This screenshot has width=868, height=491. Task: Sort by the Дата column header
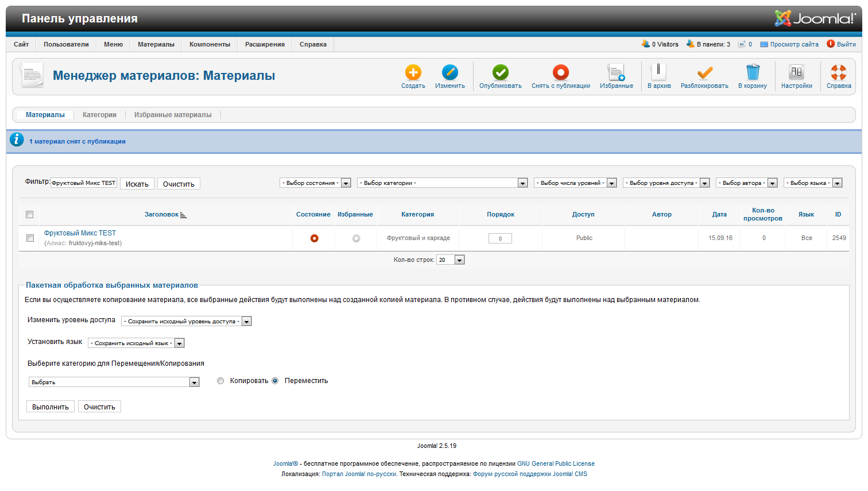(x=719, y=214)
